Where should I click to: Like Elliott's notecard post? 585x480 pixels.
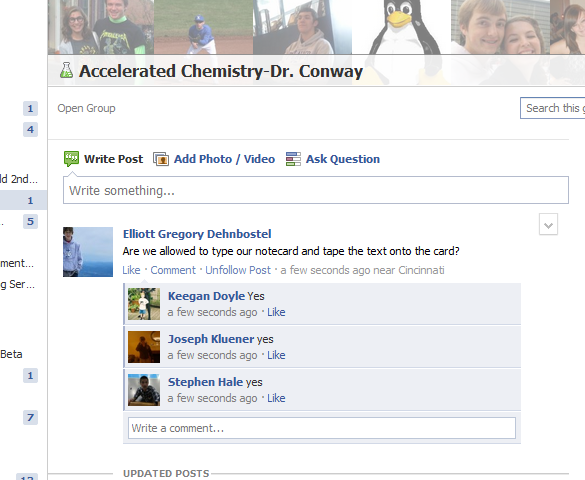(x=131, y=270)
